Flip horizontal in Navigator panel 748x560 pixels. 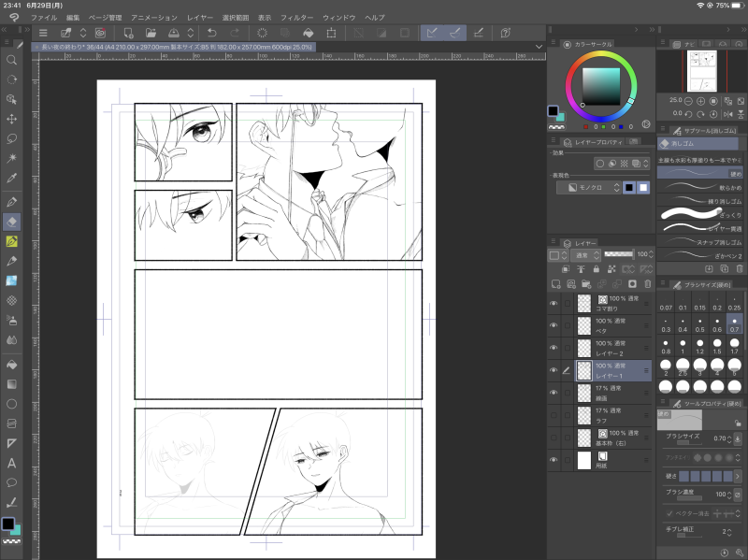click(x=728, y=114)
